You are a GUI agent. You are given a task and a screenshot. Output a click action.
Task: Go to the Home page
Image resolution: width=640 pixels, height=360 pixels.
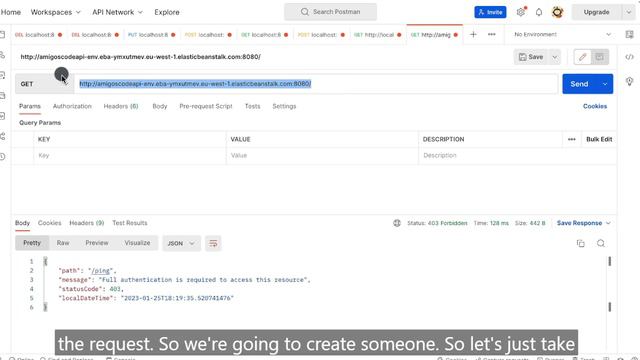click(x=11, y=12)
